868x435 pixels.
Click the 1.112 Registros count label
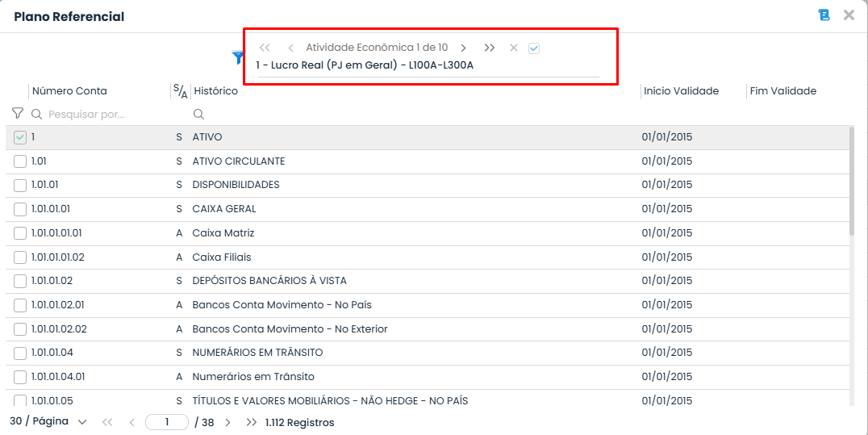click(299, 423)
